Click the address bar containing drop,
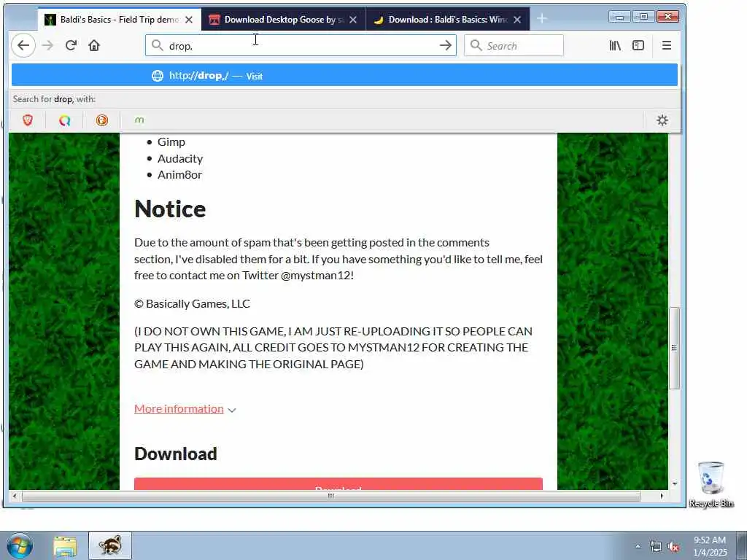 pos(300,46)
